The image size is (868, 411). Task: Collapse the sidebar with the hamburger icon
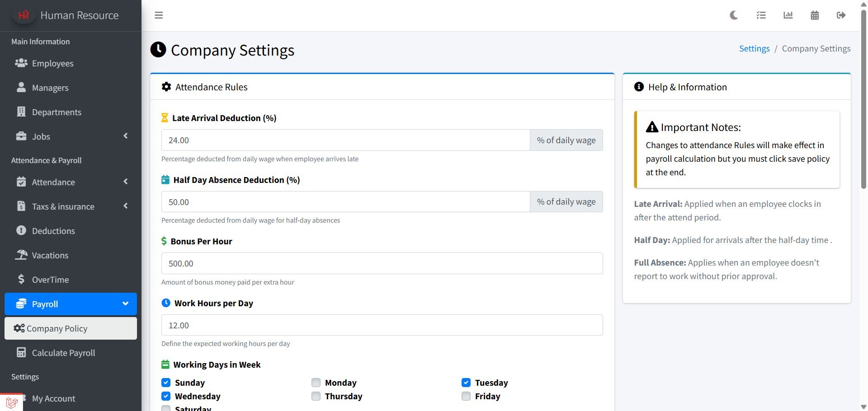point(159,15)
